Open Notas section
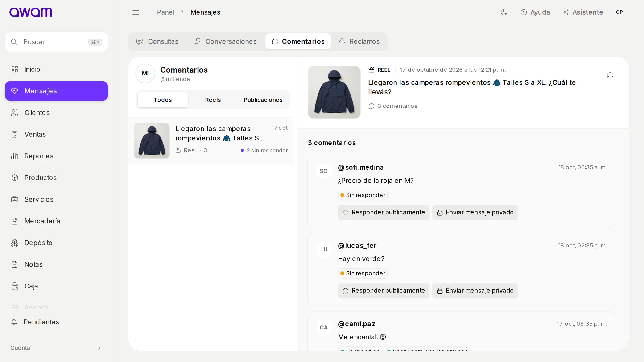 (x=56, y=264)
